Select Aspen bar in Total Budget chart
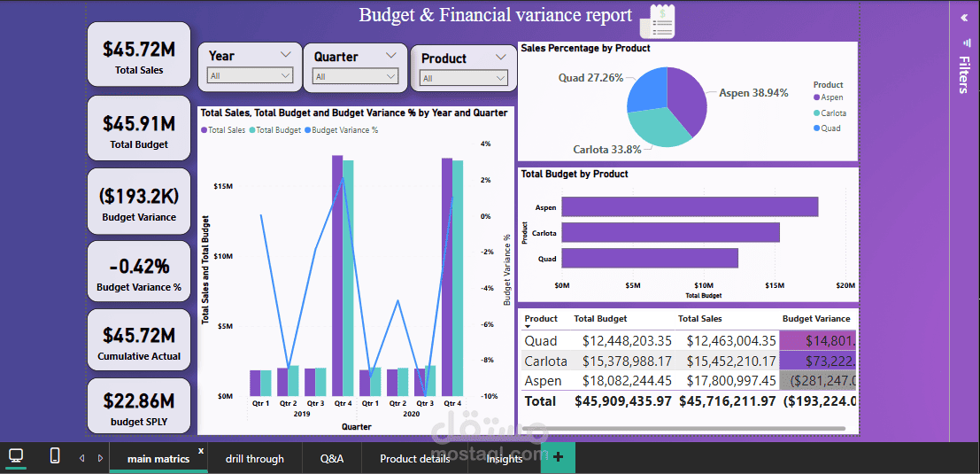 [690, 207]
